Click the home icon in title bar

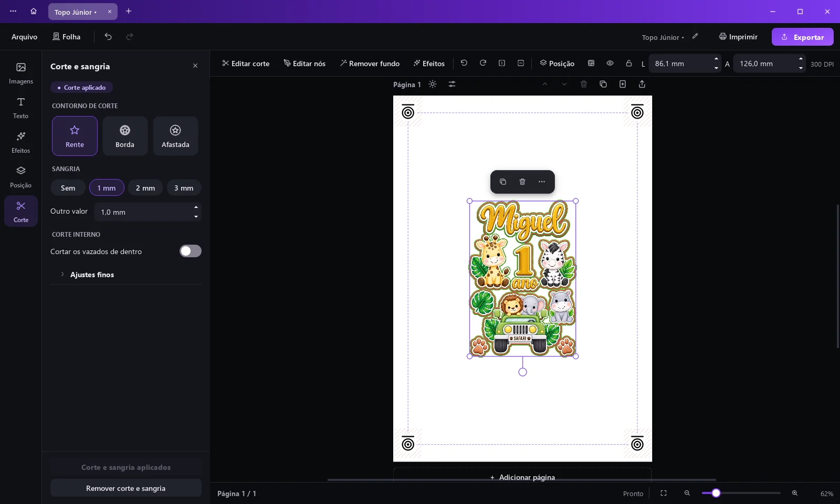point(34,11)
